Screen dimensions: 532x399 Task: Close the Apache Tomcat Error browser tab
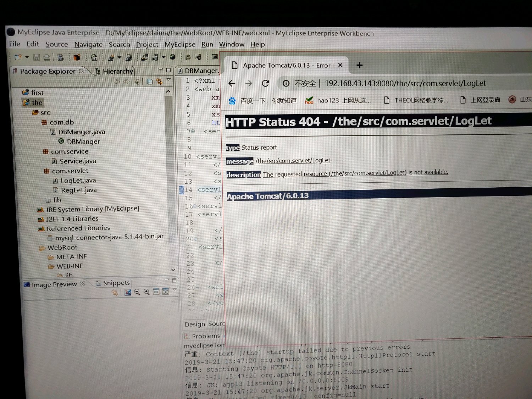point(340,65)
